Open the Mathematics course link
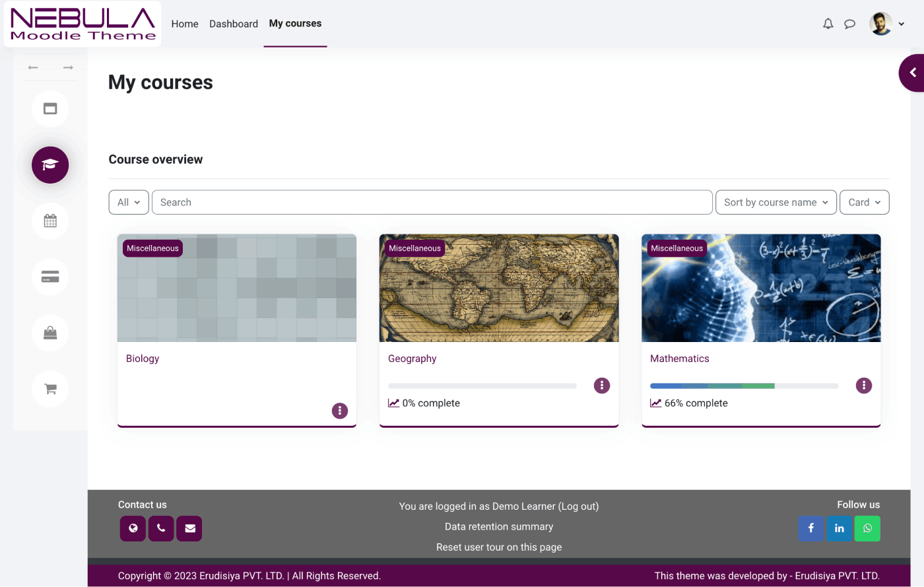 [679, 359]
